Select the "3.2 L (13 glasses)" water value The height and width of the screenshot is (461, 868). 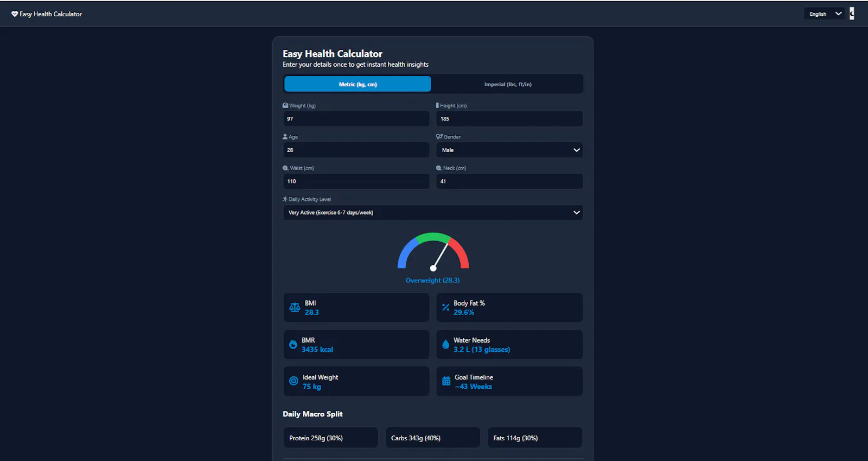pyautogui.click(x=482, y=349)
